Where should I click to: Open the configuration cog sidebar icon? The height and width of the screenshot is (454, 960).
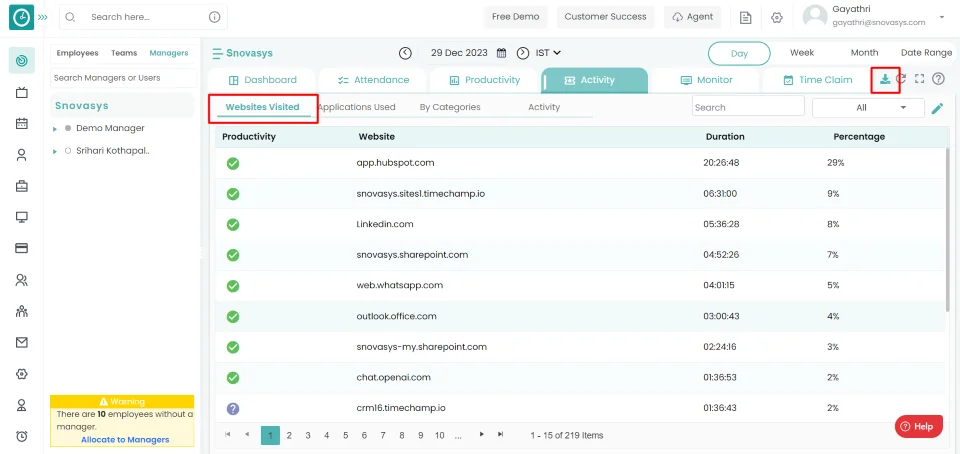coord(21,374)
